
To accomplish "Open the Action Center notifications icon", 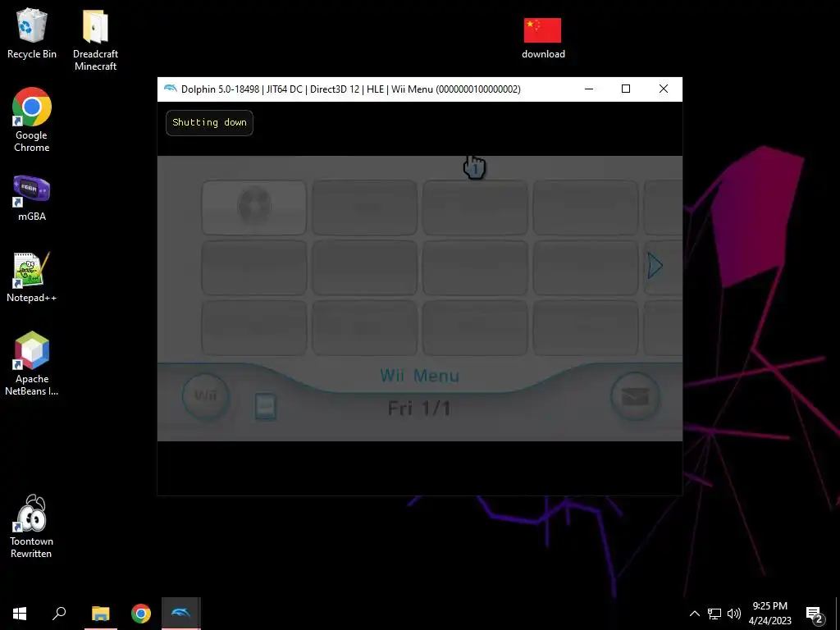I will 814,614.
